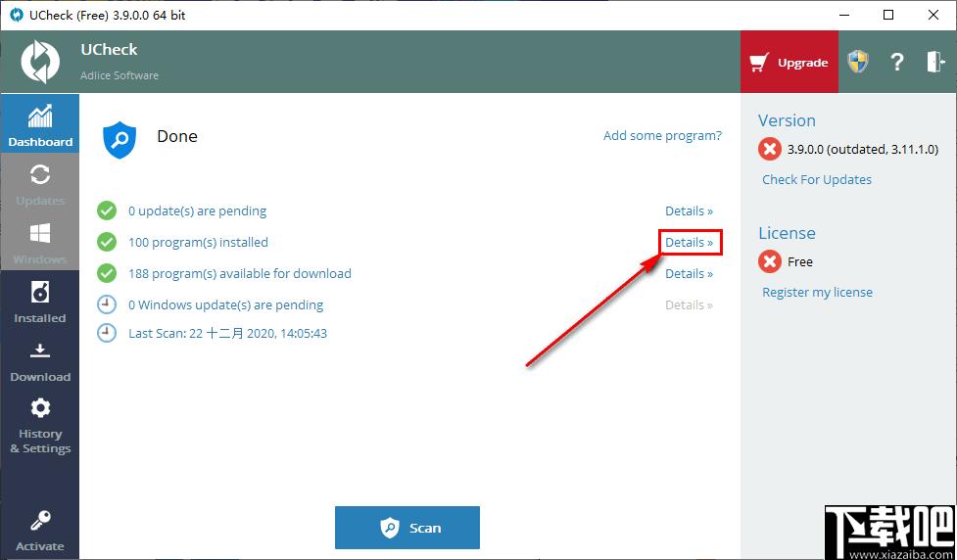Open Details for 100 program(s) installed
Screen dimensions: 957x560
689,242
